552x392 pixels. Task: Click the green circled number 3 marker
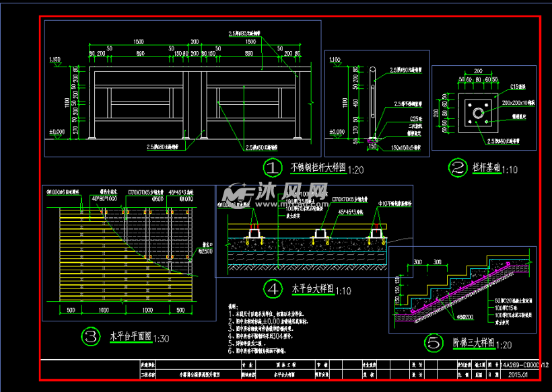pyautogui.click(x=91, y=337)
